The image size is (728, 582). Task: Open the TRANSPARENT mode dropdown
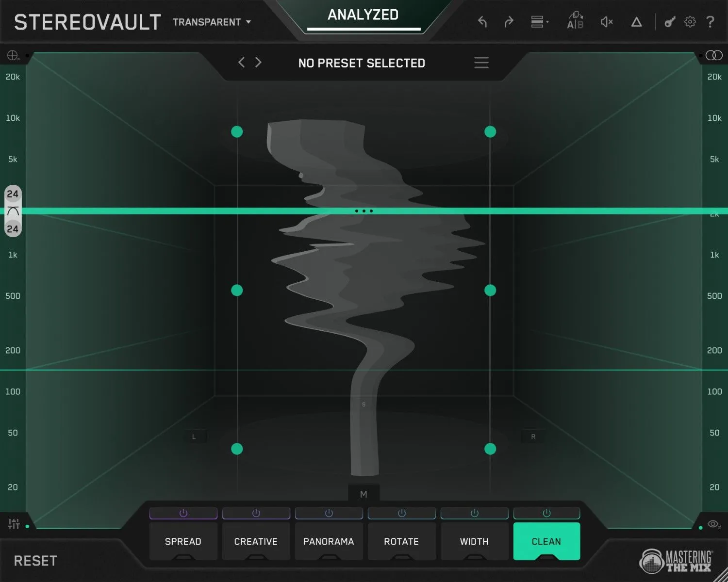212,22
